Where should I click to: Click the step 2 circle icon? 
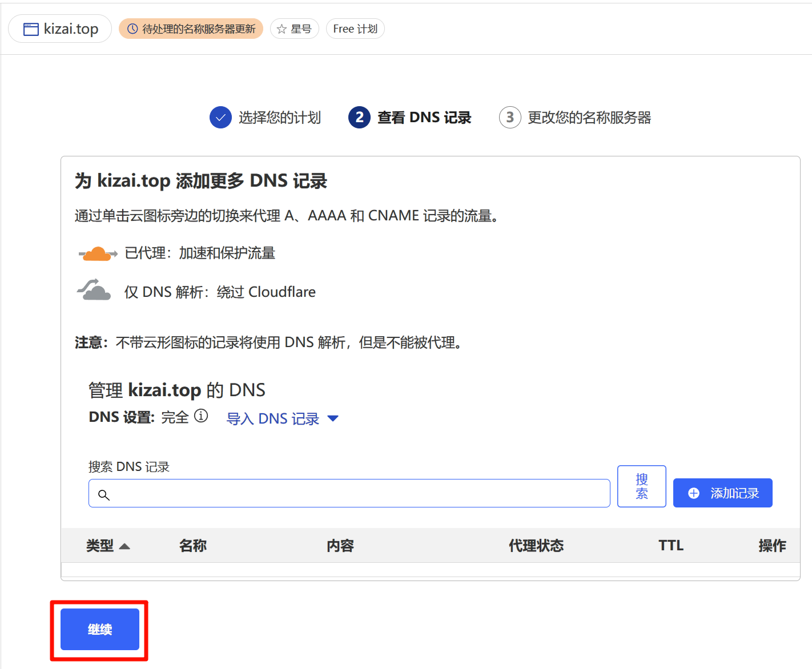(359, 118)
